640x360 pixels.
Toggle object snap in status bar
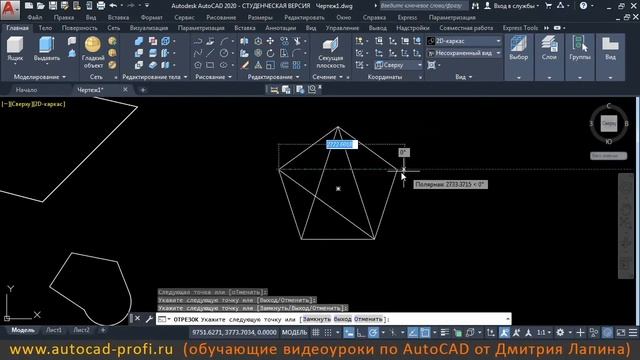[425, 333]
